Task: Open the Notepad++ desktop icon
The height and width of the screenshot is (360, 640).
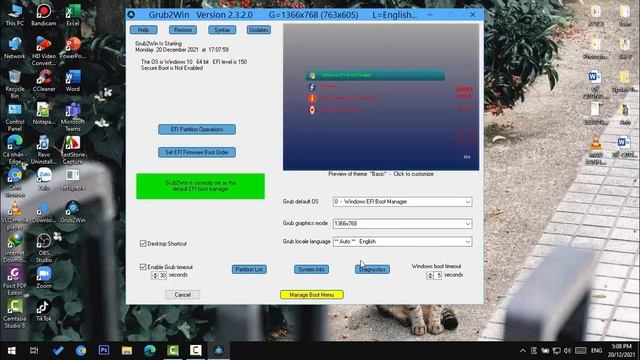Action: click(44, 113)
